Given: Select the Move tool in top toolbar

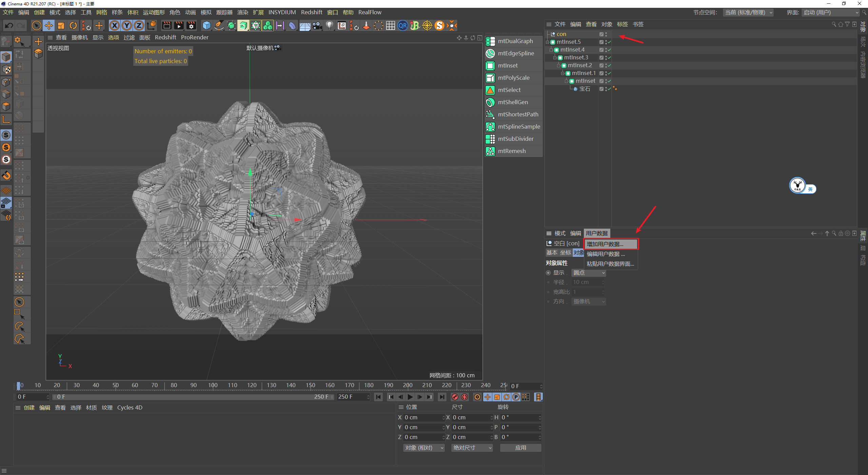Looking at the screenshot, I should [x=49, y=25].
